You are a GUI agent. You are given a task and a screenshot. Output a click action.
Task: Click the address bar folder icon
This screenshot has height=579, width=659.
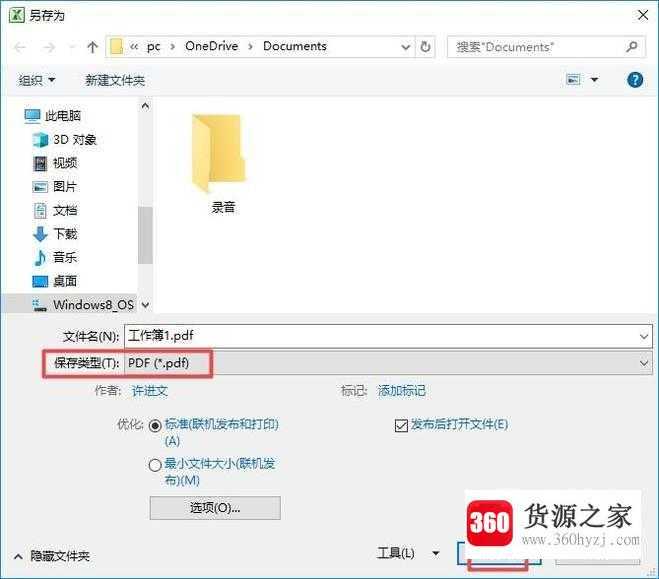click(116, 47)
